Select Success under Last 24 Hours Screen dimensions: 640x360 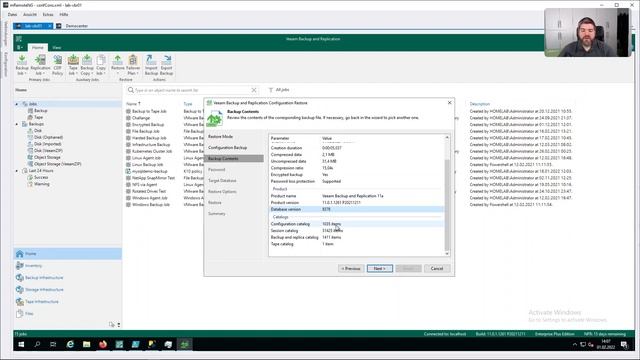pyautogui.click(x=41, y=178)
